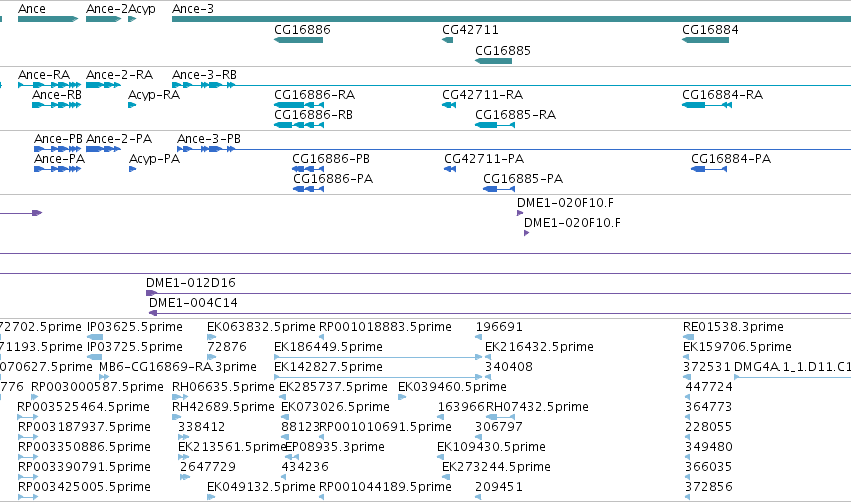This screenshot has height=502, width=851.
Task: Open the EK213561.5prime EST
Action: click(183, 457)
